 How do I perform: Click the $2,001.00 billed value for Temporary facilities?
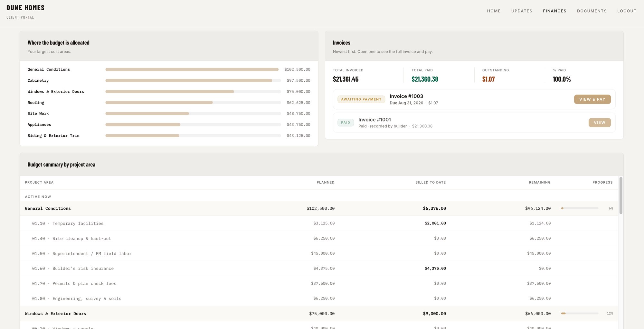tap(435, 223)
